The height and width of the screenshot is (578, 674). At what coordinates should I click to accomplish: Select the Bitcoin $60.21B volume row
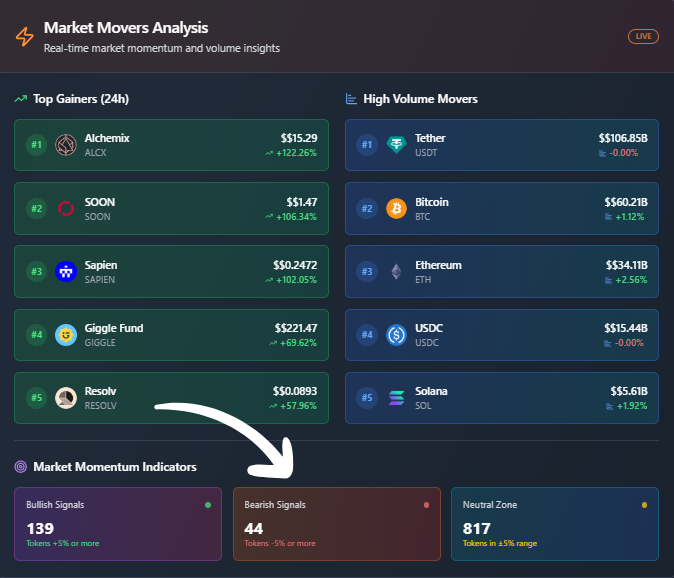[501, 209]
